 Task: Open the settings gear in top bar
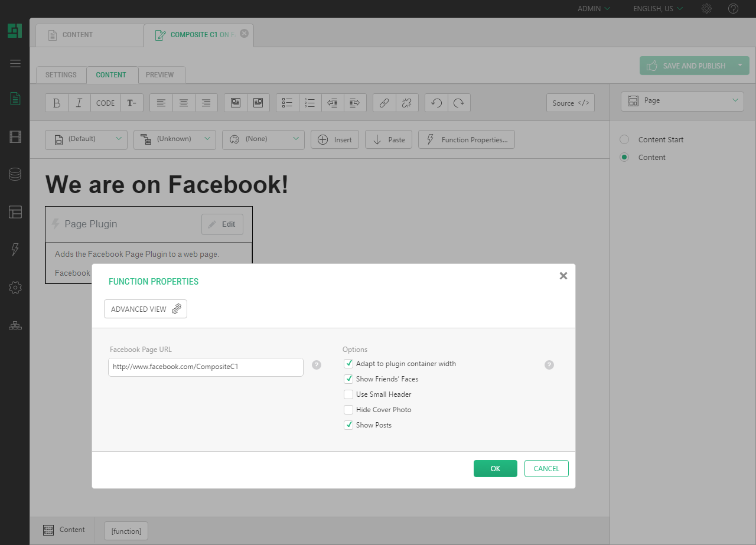pyautogui.click(x=706, y=9)
